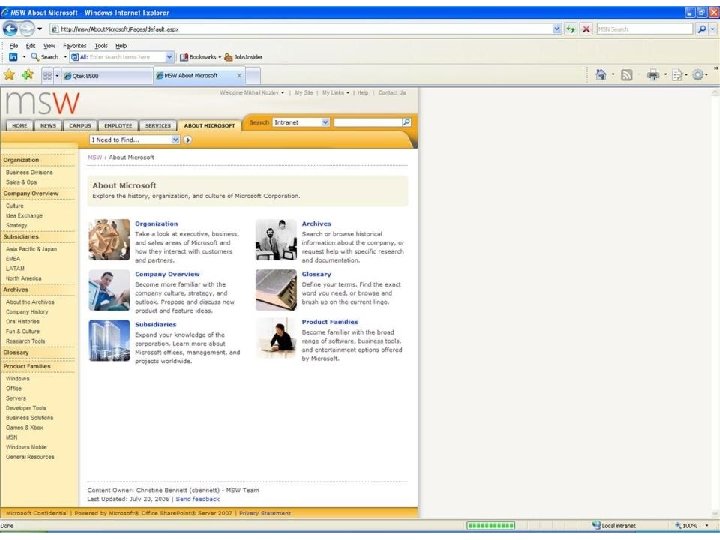Click the address bar URL field
The image size is (720, 540).
(x=301, y=29)
